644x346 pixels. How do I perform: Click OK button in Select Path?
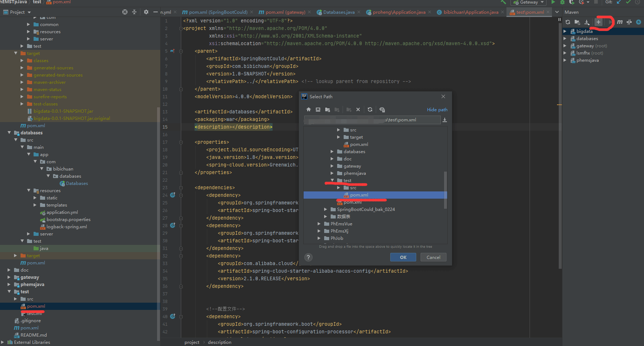point(403,257)
